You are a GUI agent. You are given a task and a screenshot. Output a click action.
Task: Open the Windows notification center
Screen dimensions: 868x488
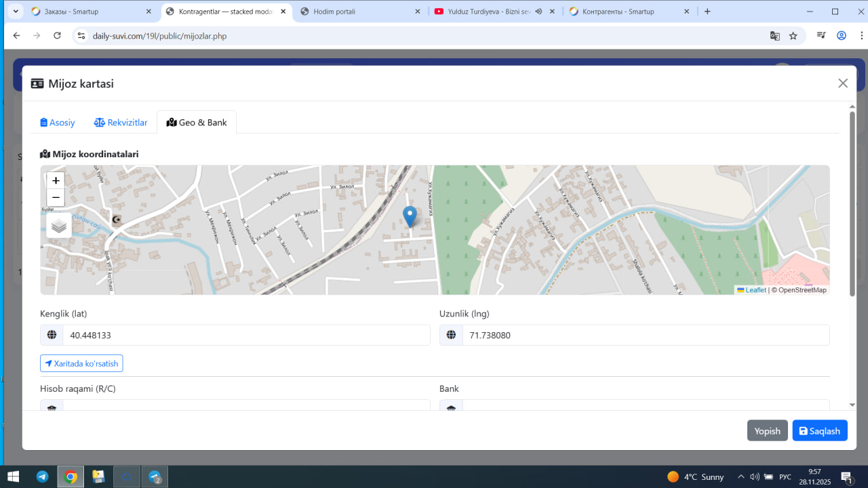click(x=847, y=476)
